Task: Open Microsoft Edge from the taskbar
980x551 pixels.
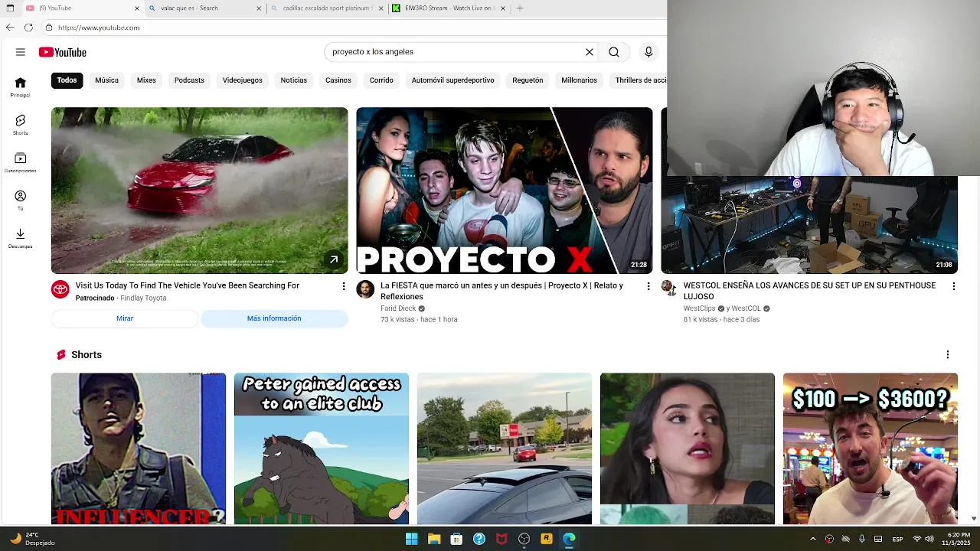Action: (x=569, y=539)
